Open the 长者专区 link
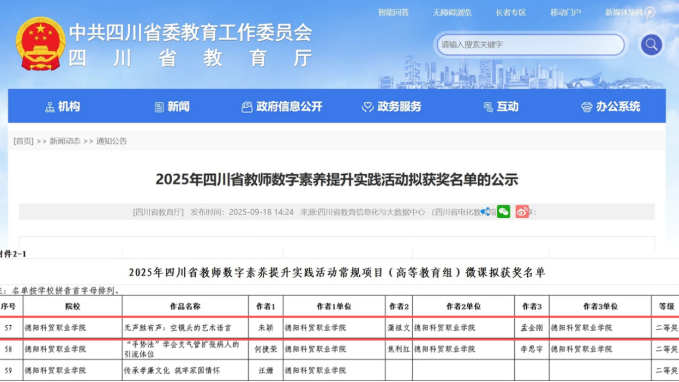 pyautogui.click(x=511, y=13)
